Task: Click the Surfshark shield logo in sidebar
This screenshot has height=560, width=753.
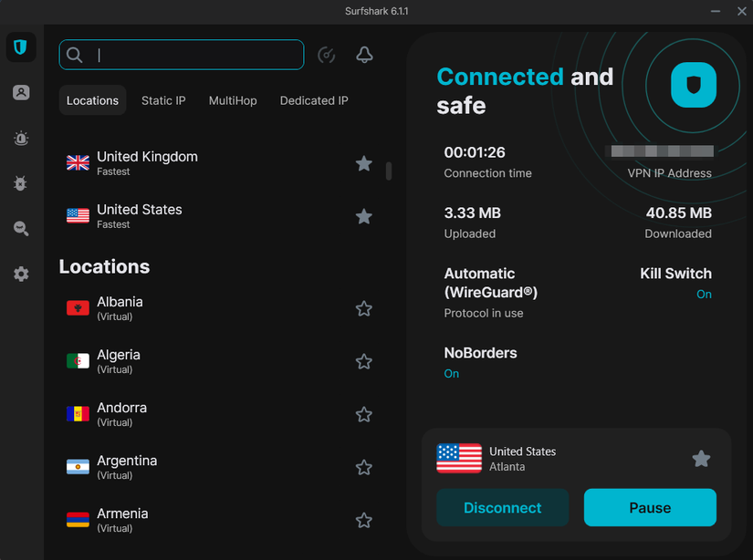Action: 20,47
